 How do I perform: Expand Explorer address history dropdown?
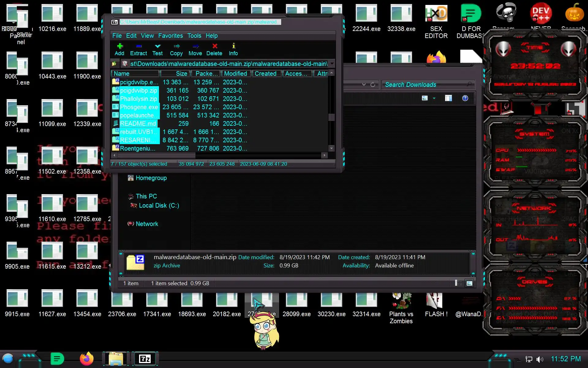(364, 85)
